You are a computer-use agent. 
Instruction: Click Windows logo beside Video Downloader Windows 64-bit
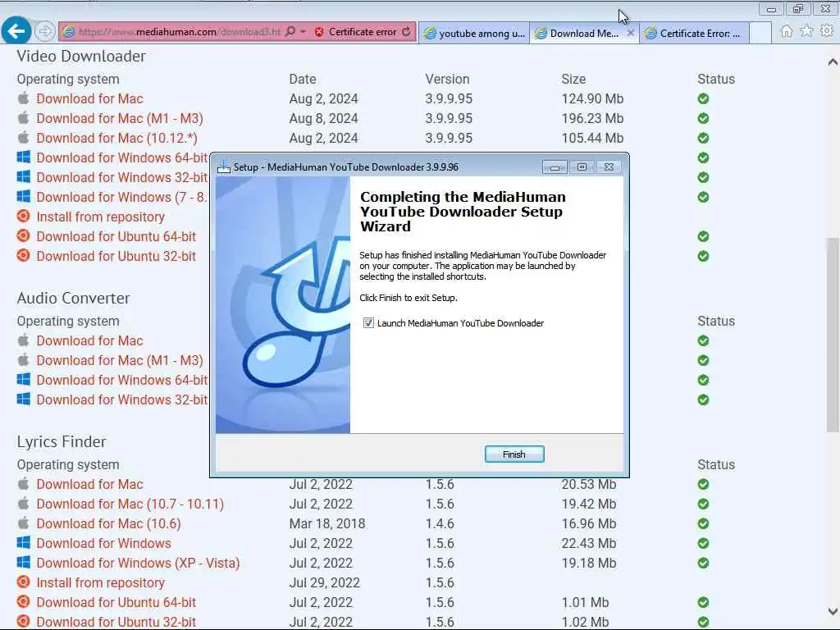coord(24,157)
